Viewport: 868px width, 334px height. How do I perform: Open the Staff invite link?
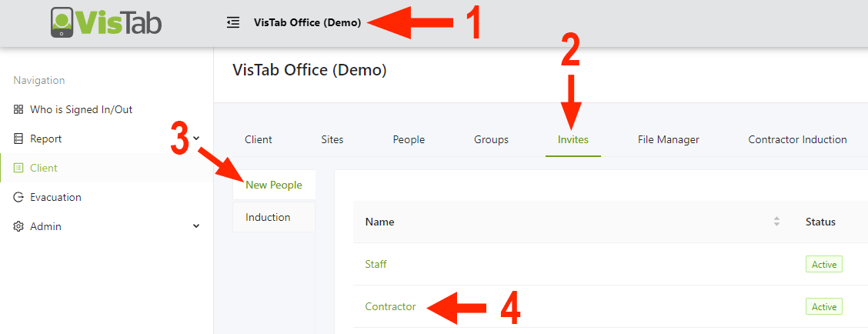pos(376,264)
